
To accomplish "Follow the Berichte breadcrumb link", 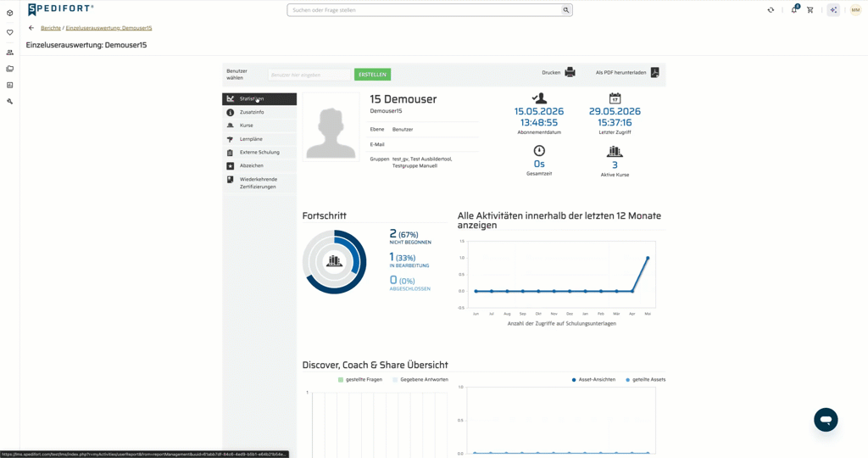I will click(51, 28).
